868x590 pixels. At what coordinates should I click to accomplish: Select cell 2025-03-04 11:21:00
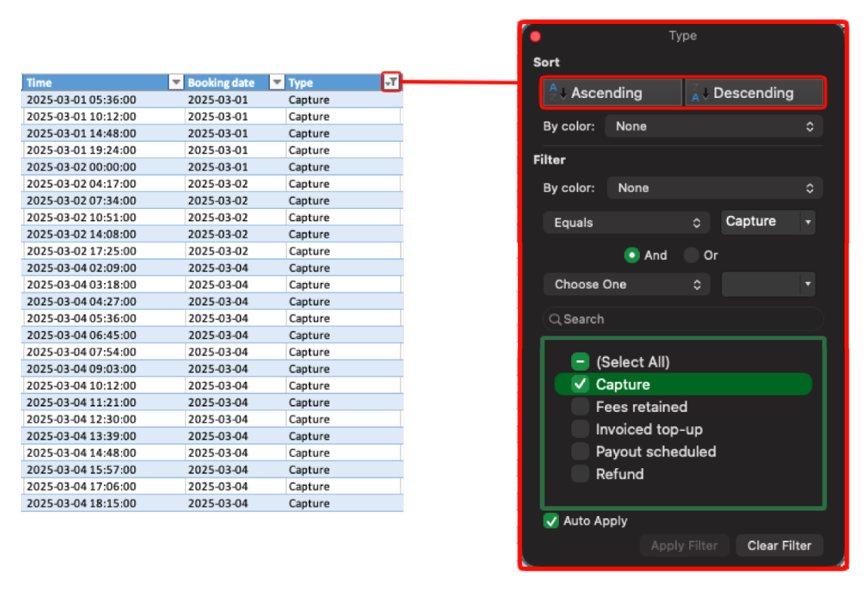103,402
